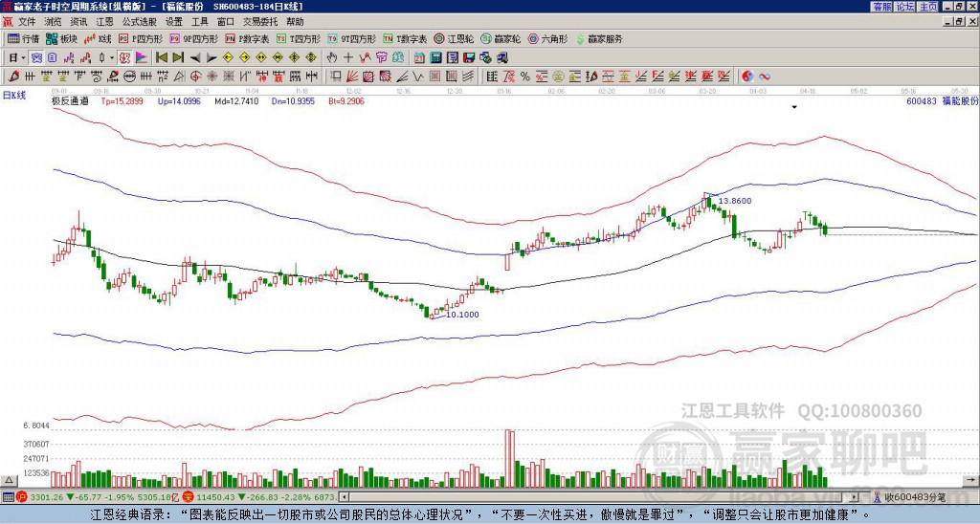Click the volume pane up-triangle button
Image resolution: width=980 pixels, height=524 pixels.
[9, 480]
